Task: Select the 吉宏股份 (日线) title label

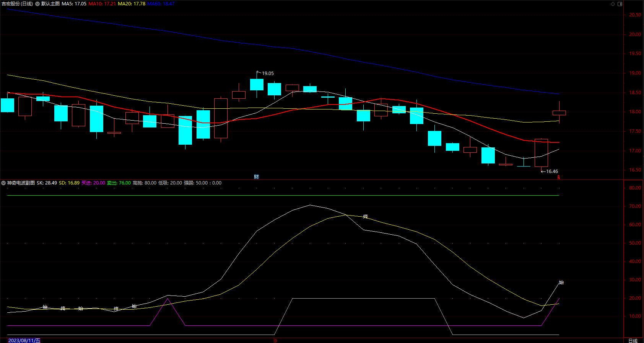Action: 17,4
